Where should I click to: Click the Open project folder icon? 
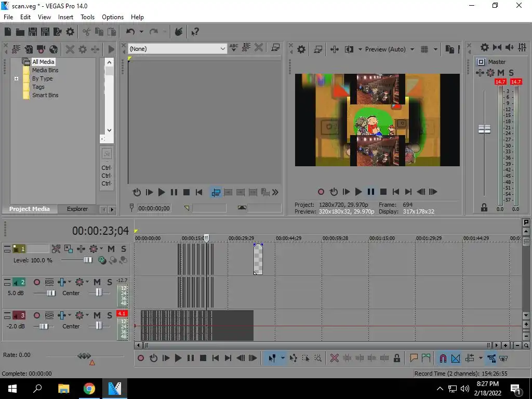click(x=20, y=32)
